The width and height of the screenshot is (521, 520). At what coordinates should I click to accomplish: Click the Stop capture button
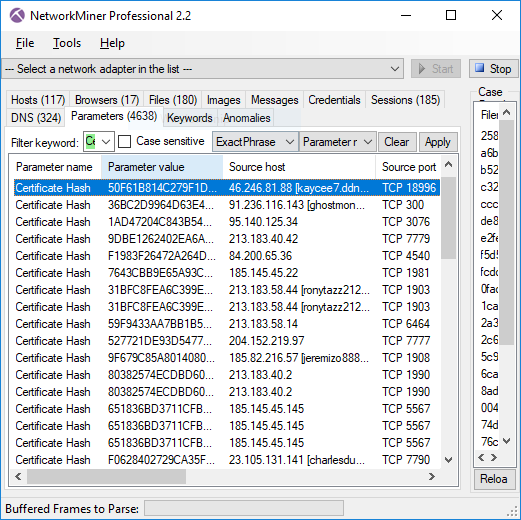click(x=494, y=69)
